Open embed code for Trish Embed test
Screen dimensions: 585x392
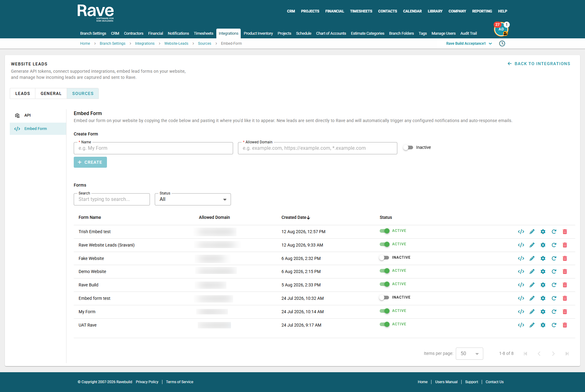521,232
